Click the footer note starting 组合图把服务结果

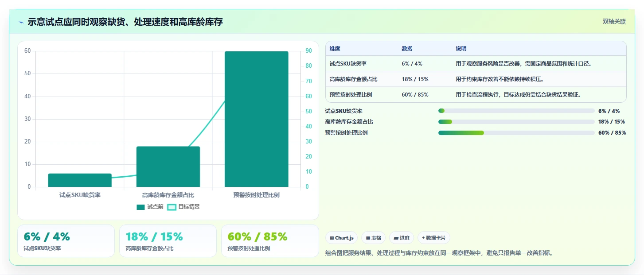[439, 253]
